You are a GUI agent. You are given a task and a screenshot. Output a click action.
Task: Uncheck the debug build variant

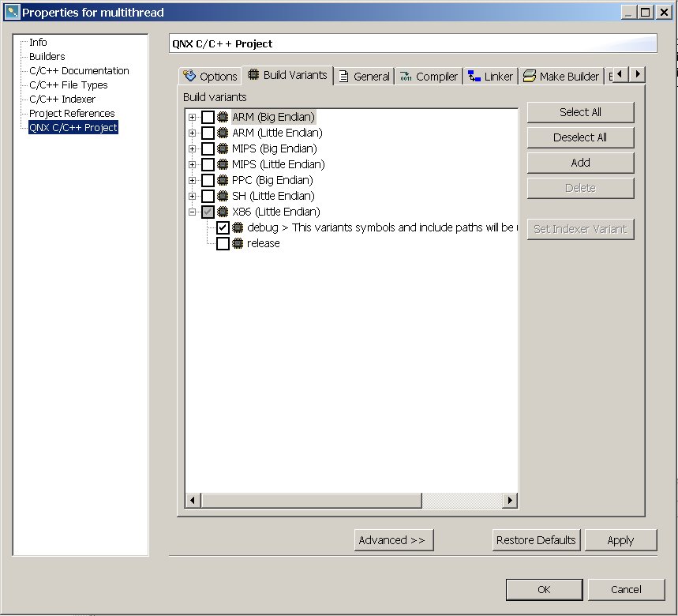click(223, 227)
